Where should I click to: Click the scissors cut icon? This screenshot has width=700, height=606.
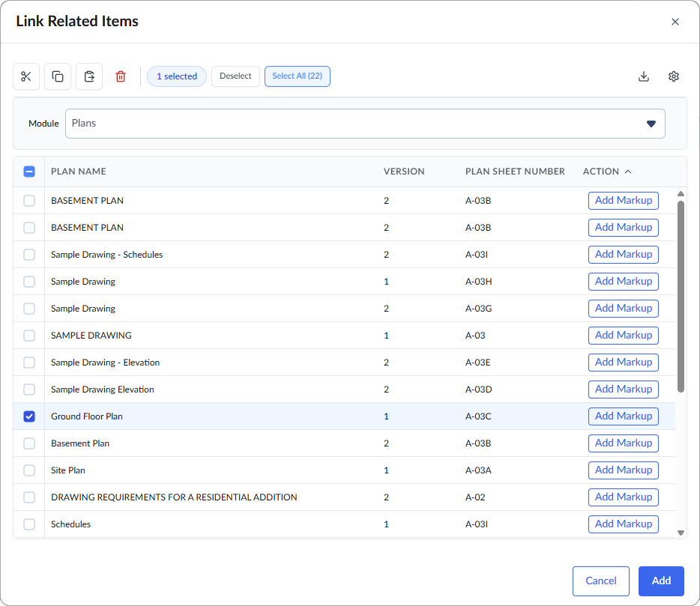[x=26, y=76]
